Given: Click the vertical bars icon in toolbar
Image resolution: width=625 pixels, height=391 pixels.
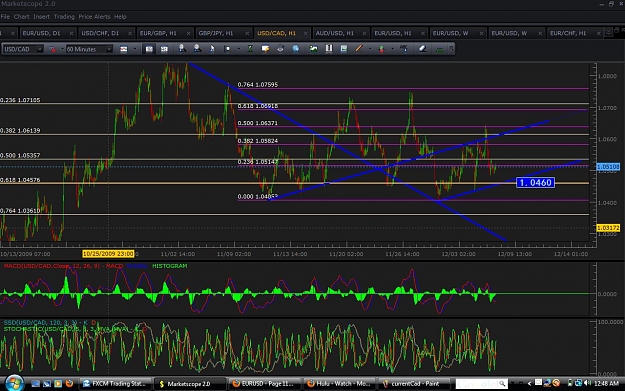Looking at the screenshot, I should (329, 49).
